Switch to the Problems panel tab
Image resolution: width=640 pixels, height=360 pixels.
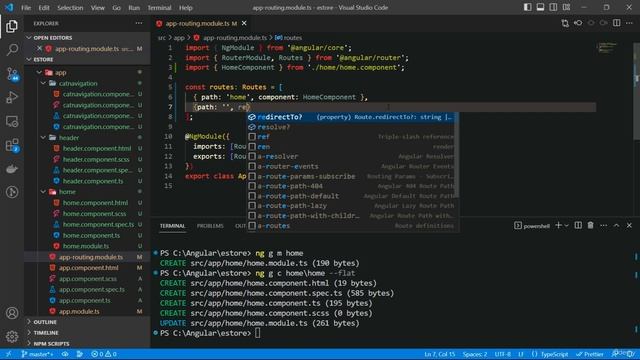pos(210,226)
